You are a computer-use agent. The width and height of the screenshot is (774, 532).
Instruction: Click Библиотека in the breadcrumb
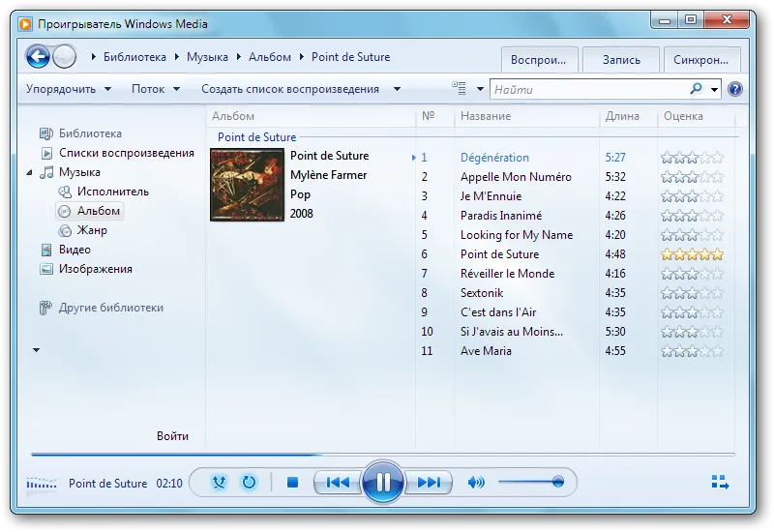click(134, 57)
